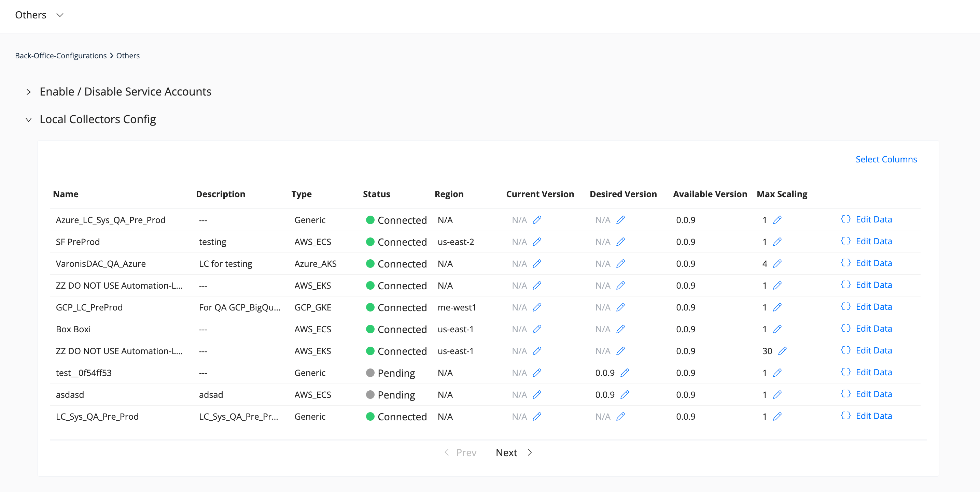The width and height of the screenshot is (980, 492).
Task: Click the Available Version column header
Action: [x=710, y=194]
